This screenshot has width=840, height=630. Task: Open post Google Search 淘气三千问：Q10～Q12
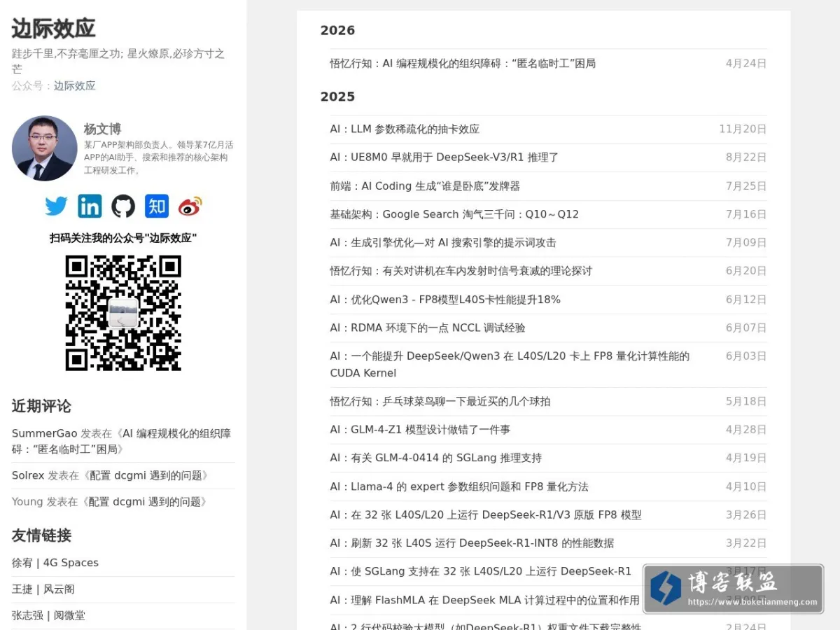(x=454, y=214)
